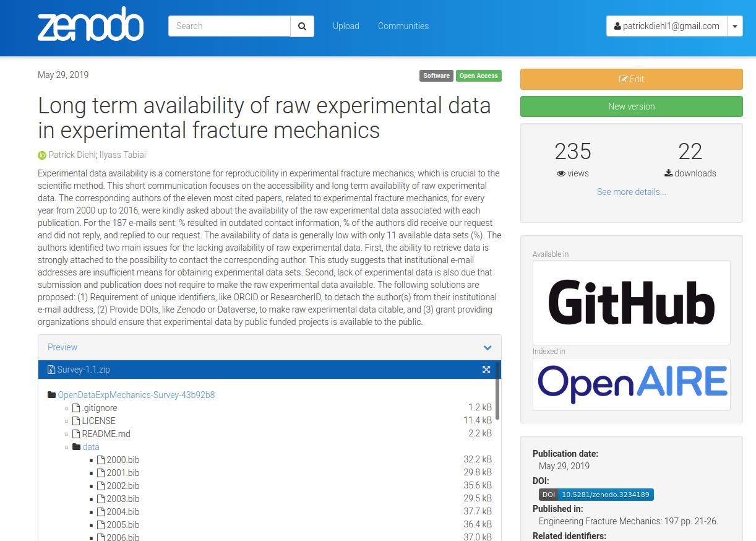Open the Communities menu item
The width and height of the screenshot is (756, 541).
[403, 26]
